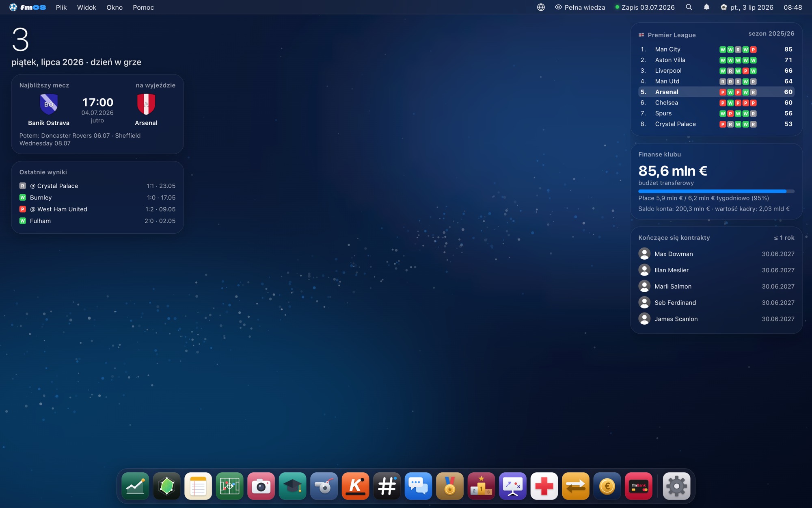The image size is (812, 508).
Task: Click the 85,6 mln € transfer budget
Action: [x=673, y=171]
